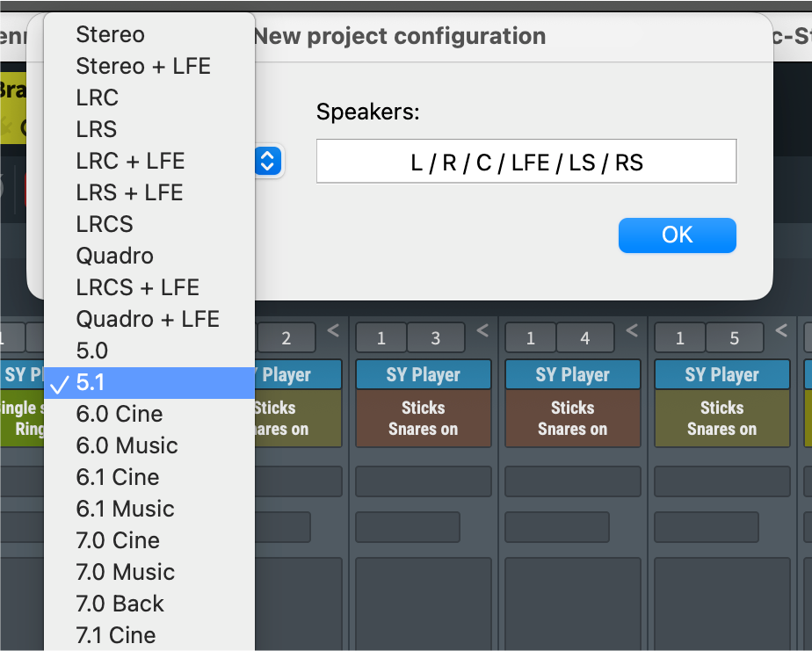The height and width of the screenshot is (651, 812).
Task: Click the number 5 channel button
Action: pyautogui.click(x=735, y=338)
